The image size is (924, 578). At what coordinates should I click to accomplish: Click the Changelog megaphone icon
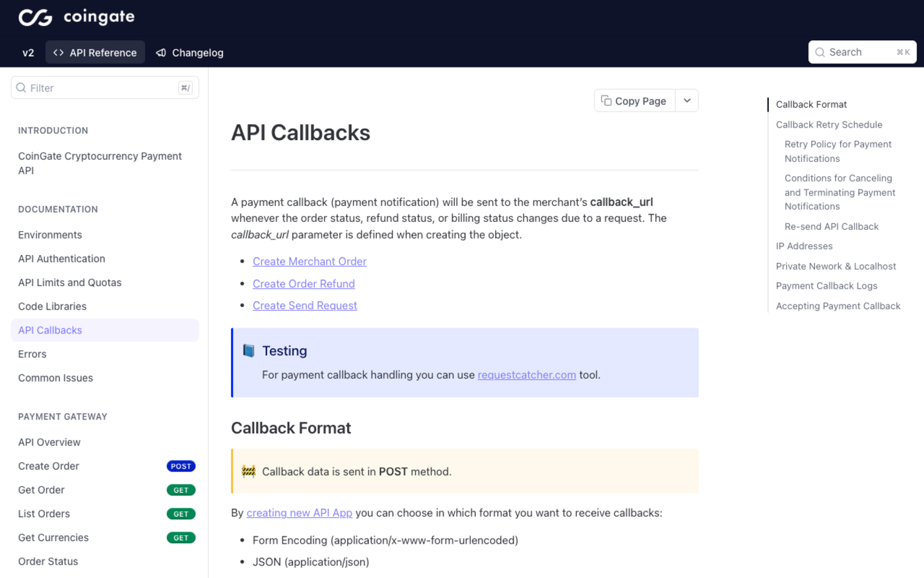(x=161, y=53)
